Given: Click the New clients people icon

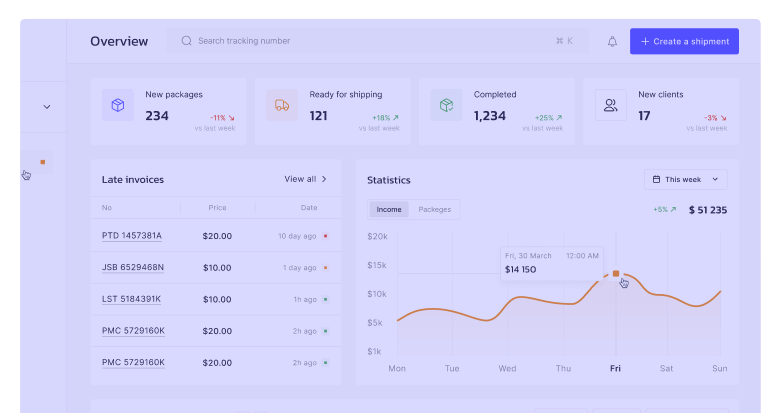Looking at the screenshot, I should (x=610, y=105).
